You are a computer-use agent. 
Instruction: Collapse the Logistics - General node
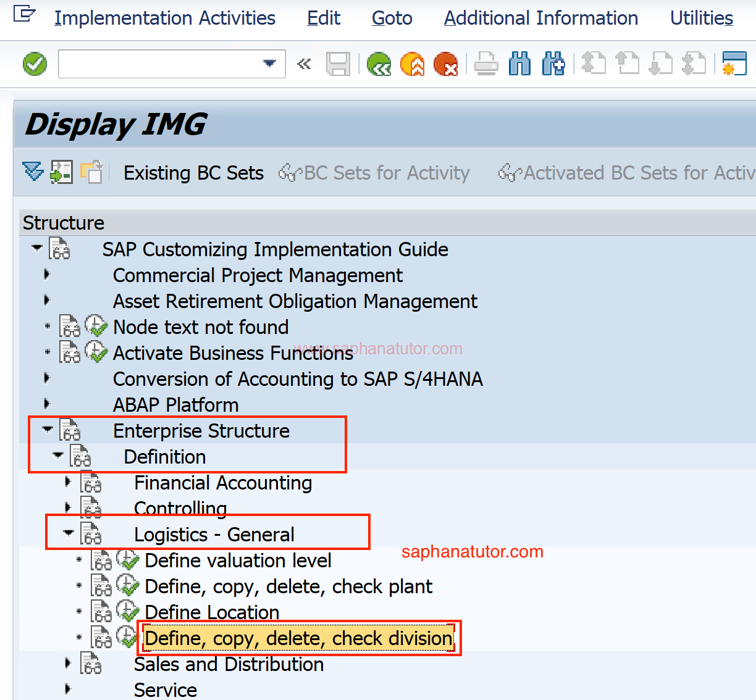click(x=69, y=533)
